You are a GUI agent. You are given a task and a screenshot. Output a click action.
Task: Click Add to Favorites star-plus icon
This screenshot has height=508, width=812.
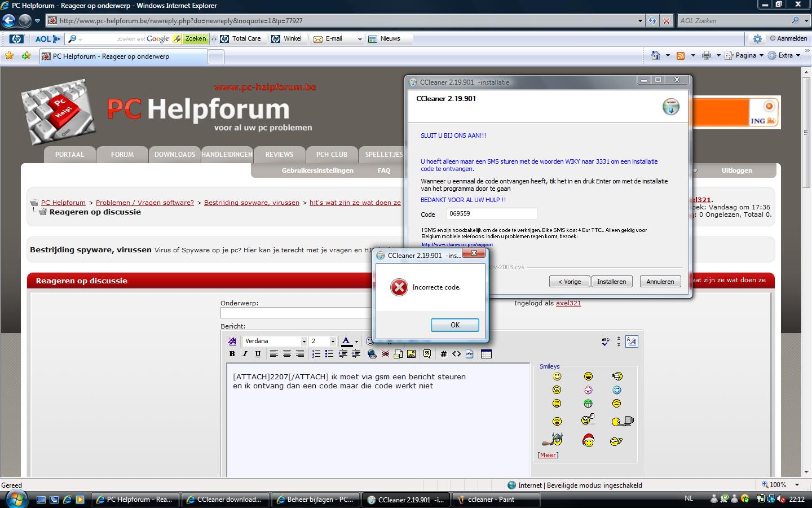(26, 55)
